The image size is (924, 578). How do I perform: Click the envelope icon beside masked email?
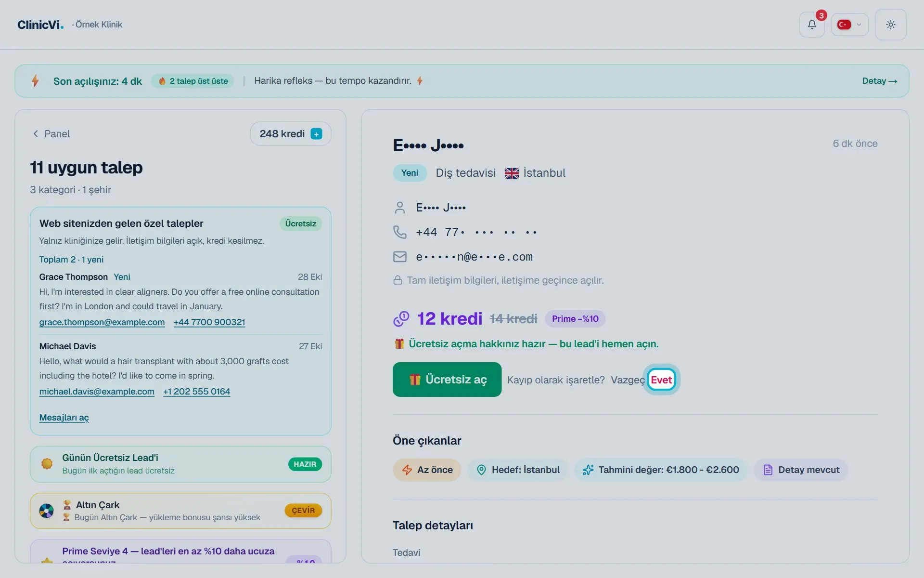tap(400, 257)
